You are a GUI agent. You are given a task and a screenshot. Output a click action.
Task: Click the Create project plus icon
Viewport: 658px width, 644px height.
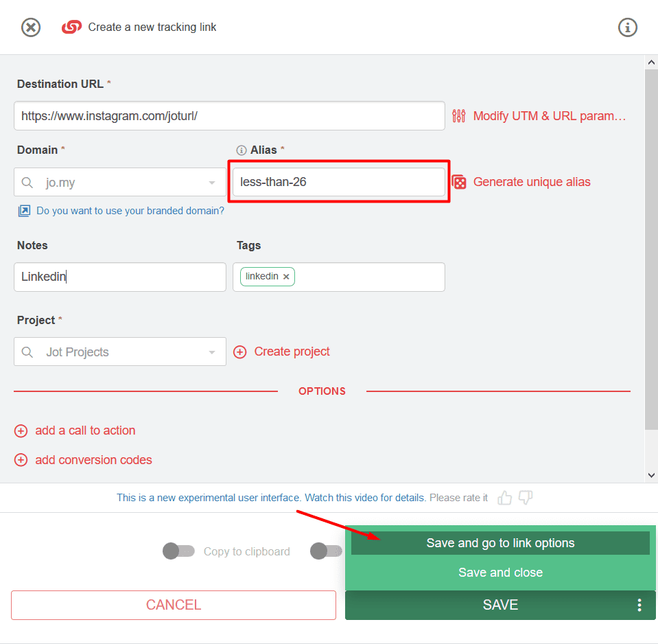(240, 352)
